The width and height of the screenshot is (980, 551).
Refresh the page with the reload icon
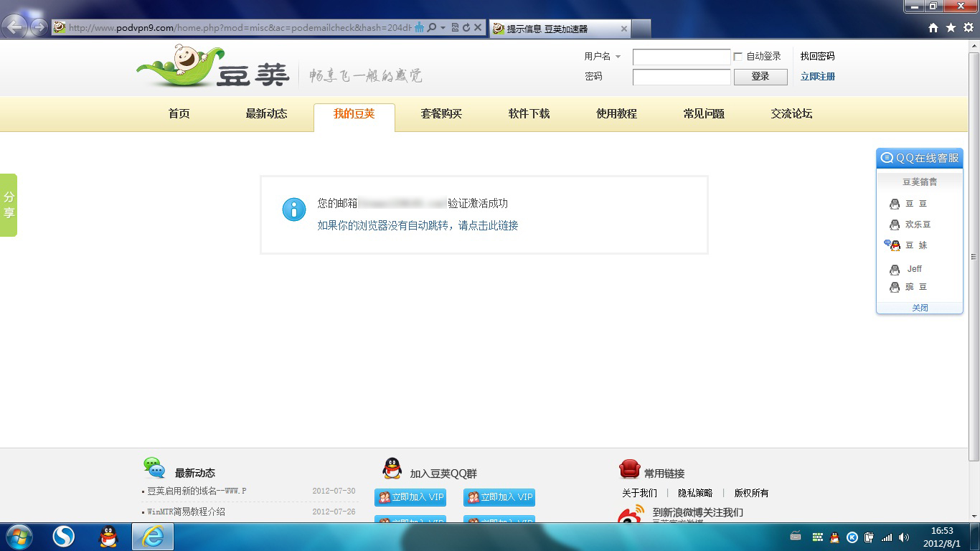(x=466, y=28)
